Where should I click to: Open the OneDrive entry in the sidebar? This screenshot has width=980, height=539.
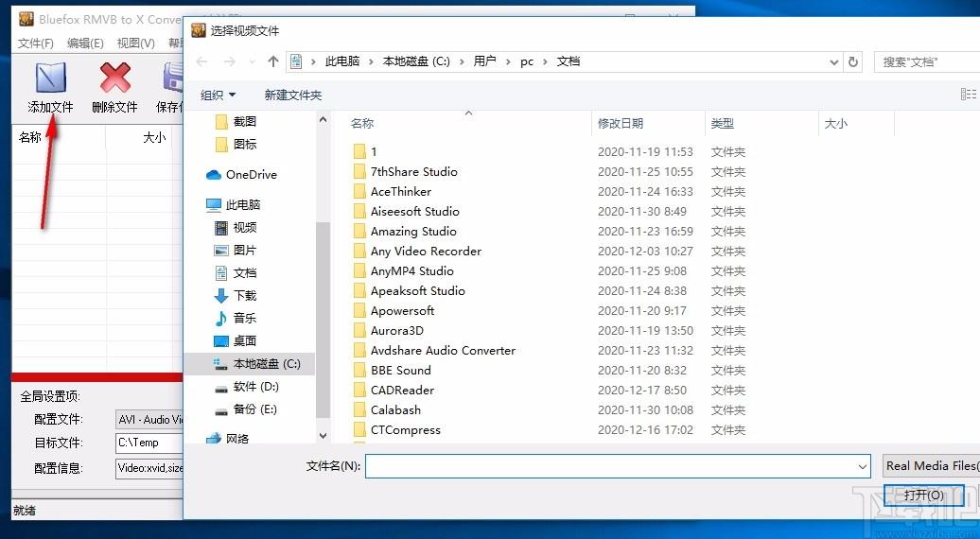(241, 175)
